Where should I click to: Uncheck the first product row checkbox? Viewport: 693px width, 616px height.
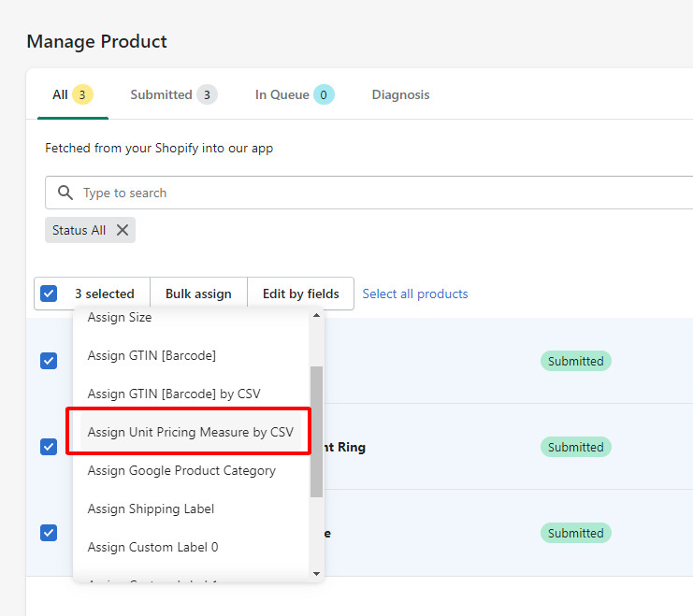49,361
